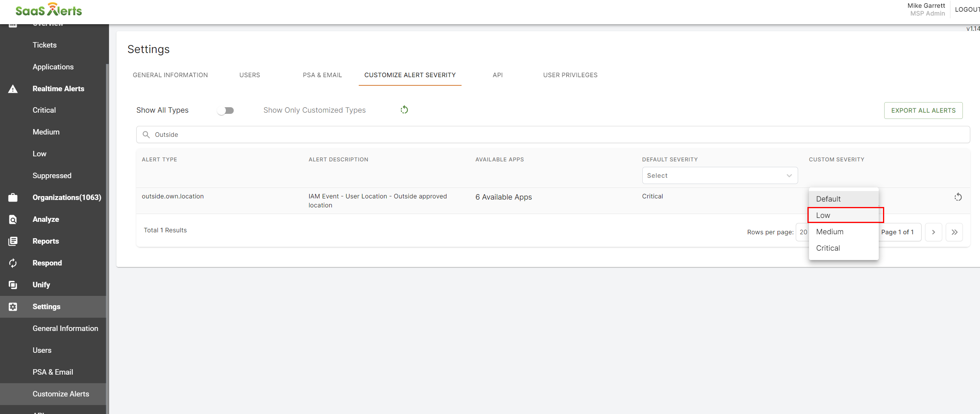Click the Alert Type column header
This screenshot has height=414, width=980.
(159, 159)
